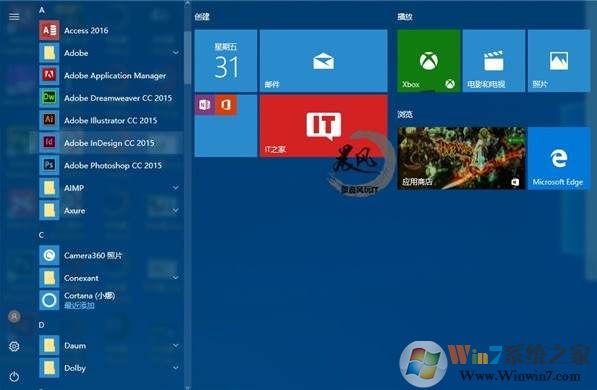Image resolution: width=597 pixels, height=390 pixels.
Task: Open the Conexant folder icon
Action: [x=49, y=278]
